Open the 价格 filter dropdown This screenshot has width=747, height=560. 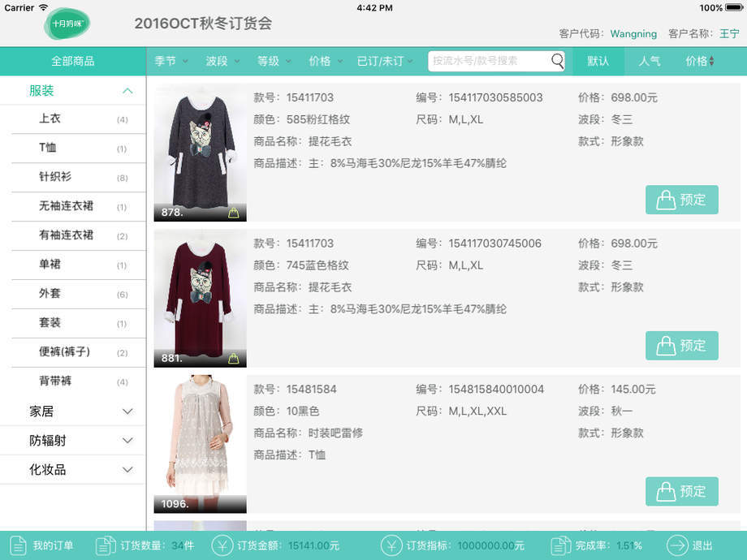326,61
